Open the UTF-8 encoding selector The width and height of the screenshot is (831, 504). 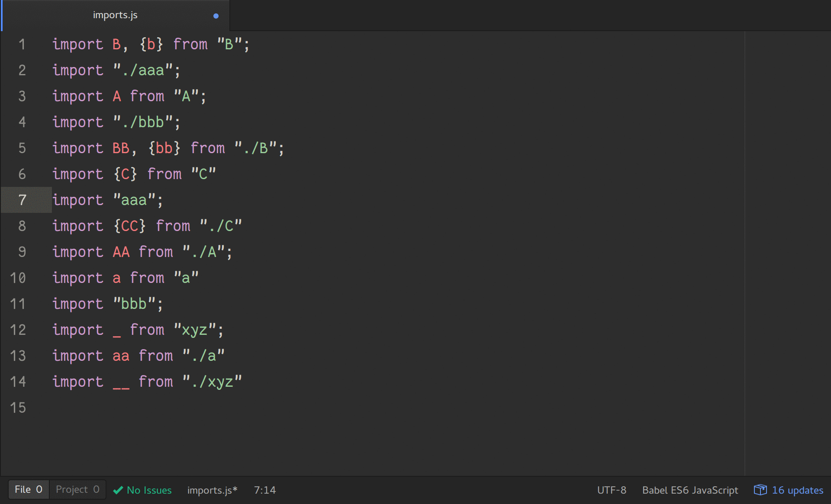612,490
